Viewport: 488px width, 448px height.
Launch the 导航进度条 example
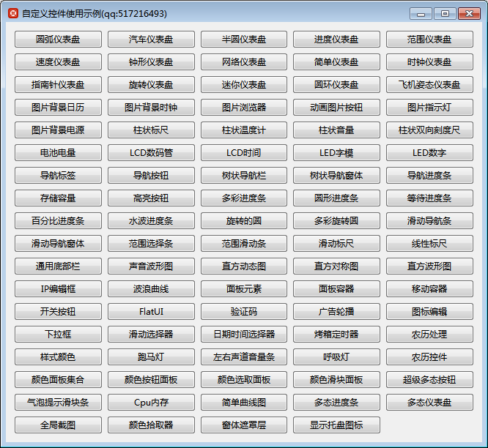point(429,176)
